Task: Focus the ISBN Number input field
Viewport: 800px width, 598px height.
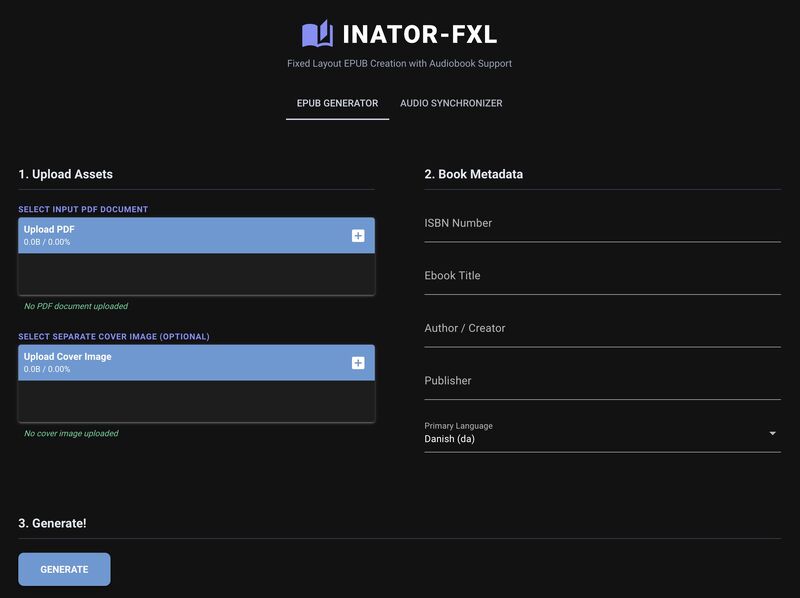Action: [x=603, y=224]
